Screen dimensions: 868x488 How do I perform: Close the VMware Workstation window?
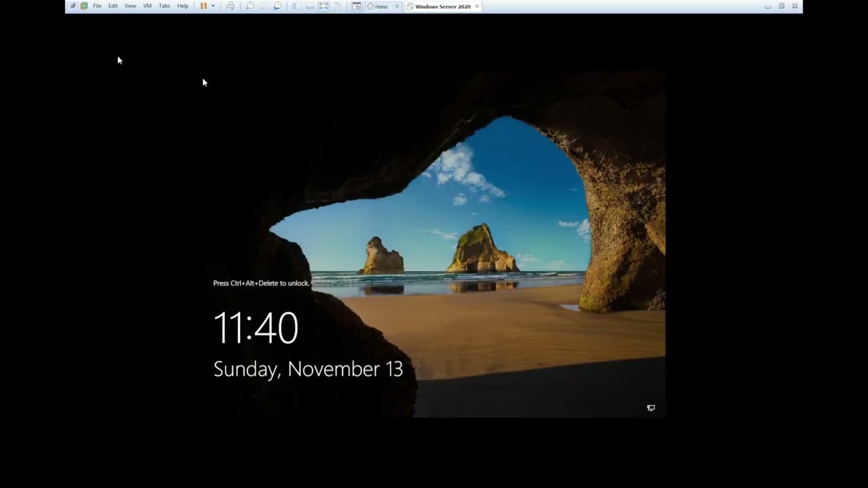pyautogui.click(x=795, y=6)
